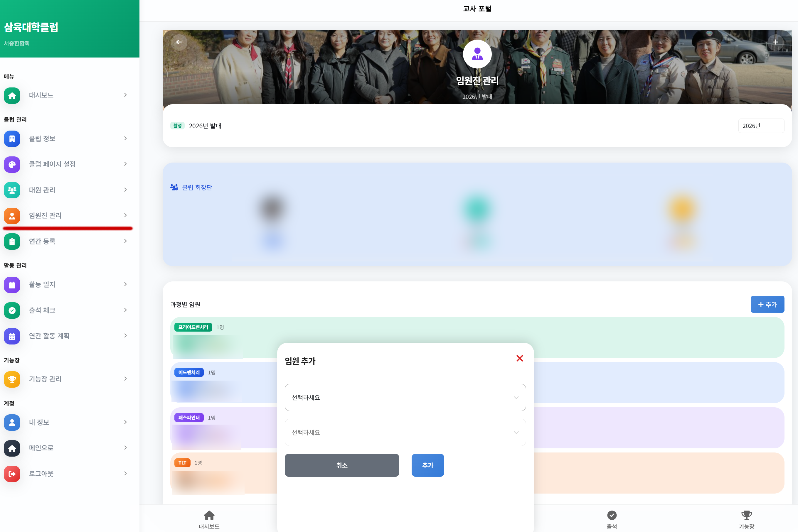Screen dimensions: 798x532
Task: Click the plus icon on banner
Action: click(x=775, y=42)
